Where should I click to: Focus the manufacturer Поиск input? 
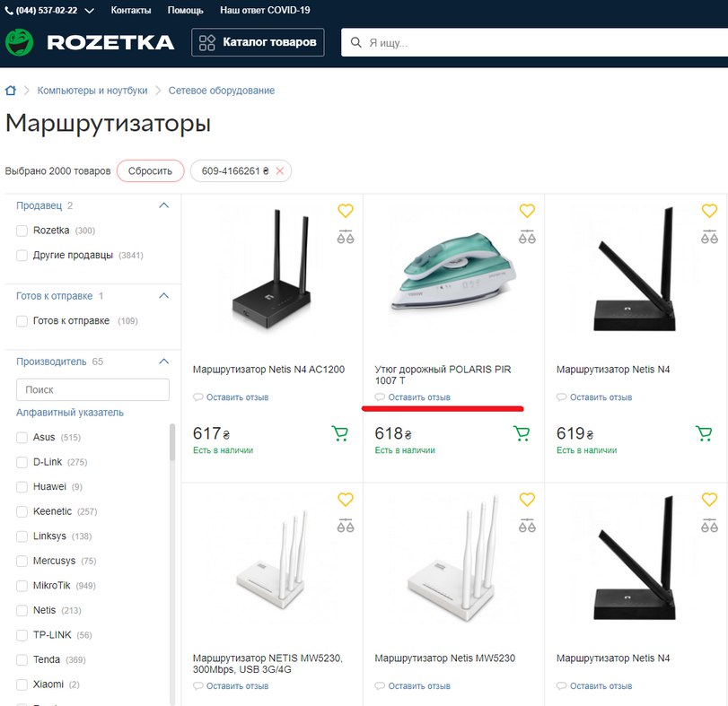[92, 389]
